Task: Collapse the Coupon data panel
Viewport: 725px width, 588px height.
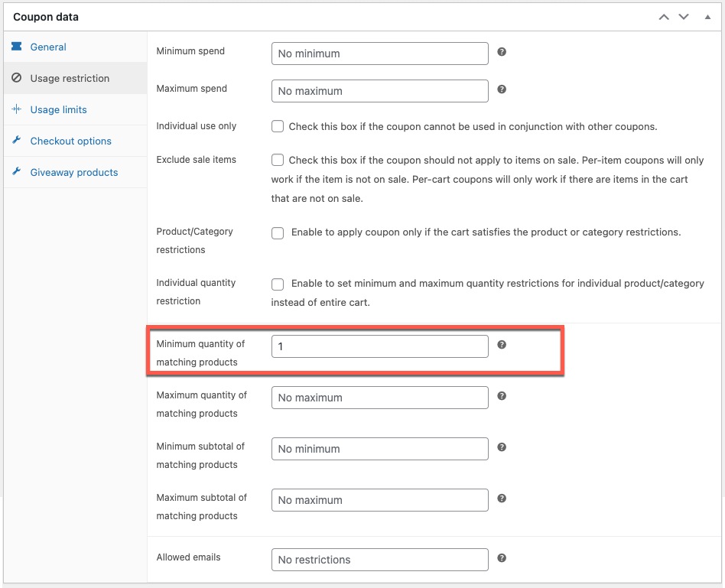Action: click(x=707, y=17)
